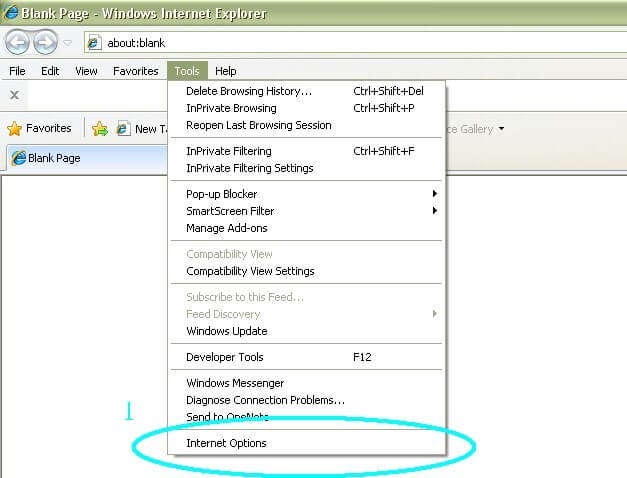The width and height of the screenshot is (627, 478).
Task: Open the File menu
Action: pyautogui.click(x=17, y=71)
